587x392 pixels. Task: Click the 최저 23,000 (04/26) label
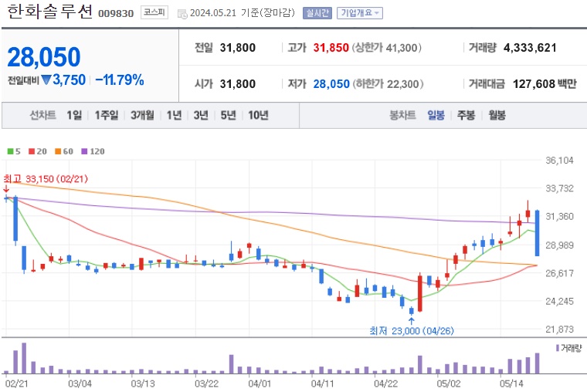click(x=411, y=331)
